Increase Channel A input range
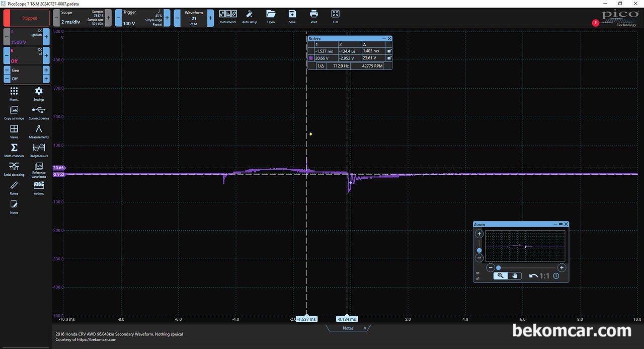The width and height of the screenshot is (644, 349). coord(46,37)
